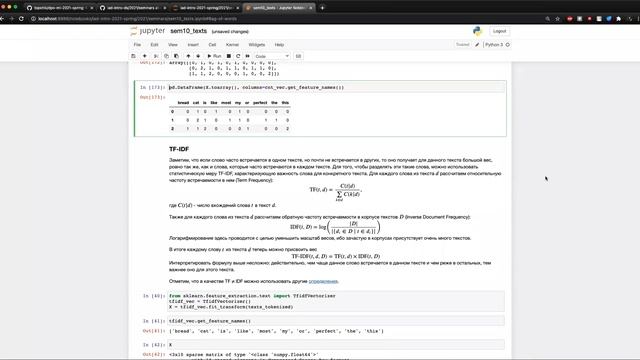Click code cell In [42] containing X
640x360 pixels.
coord(336,344)
